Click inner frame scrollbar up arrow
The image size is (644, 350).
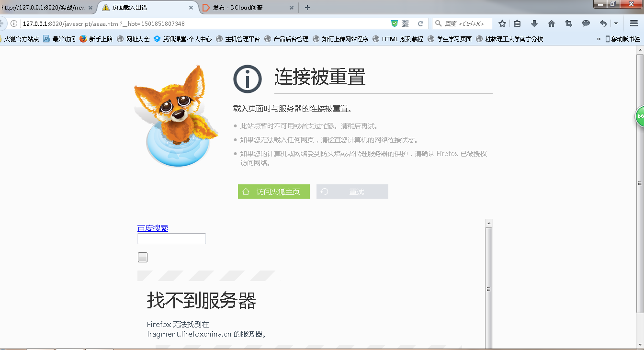(489, 223)
